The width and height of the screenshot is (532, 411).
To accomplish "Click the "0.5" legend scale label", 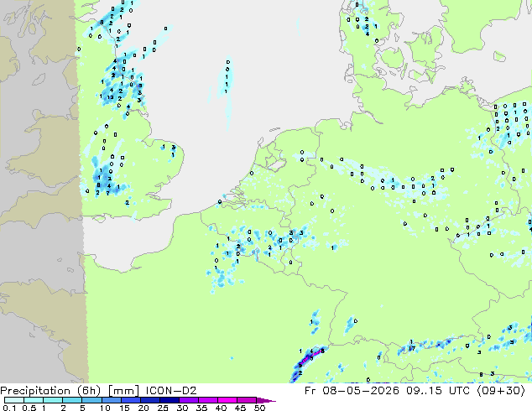I will [29, 408].
